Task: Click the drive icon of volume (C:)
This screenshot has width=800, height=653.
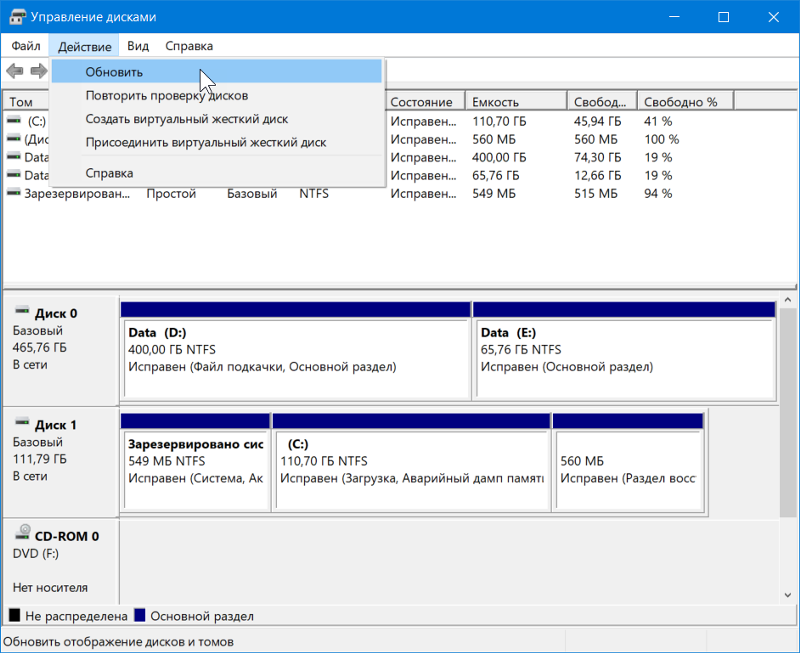Action: coord(14,120)
